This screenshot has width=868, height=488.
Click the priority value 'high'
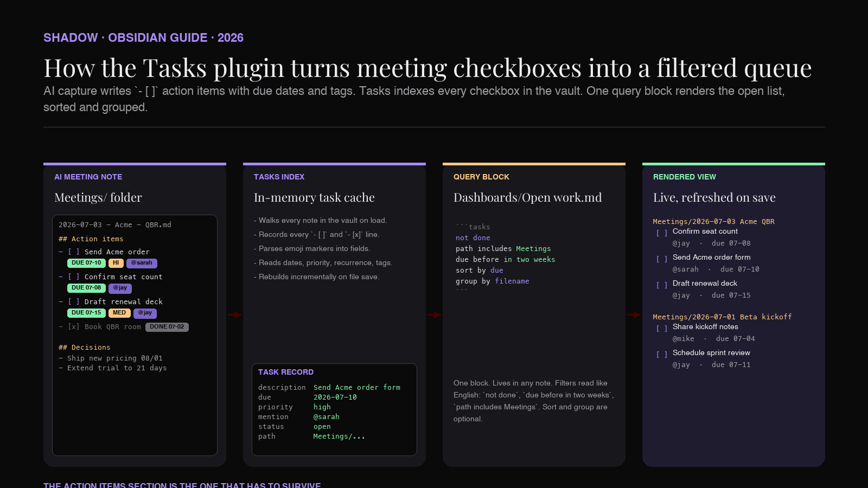point(322,407)
